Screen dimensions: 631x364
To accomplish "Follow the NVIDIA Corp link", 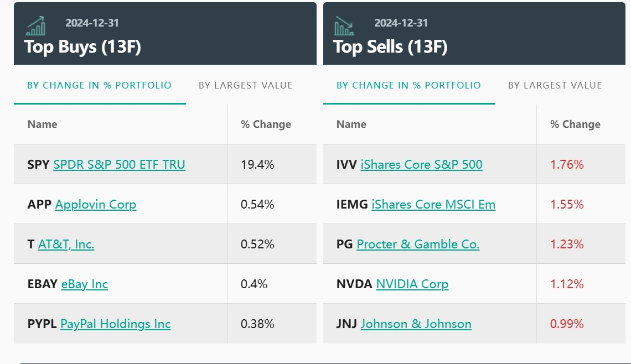I will (x=412, y=284).
